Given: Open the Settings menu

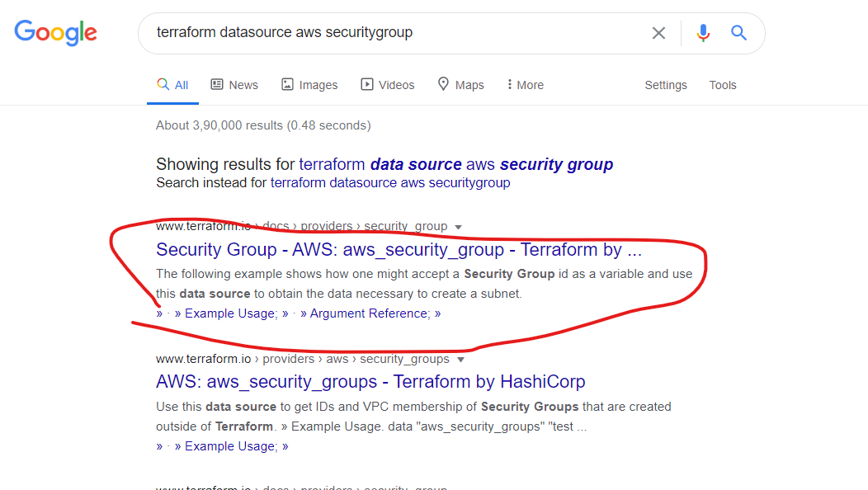Looking at the screenshot, I should click(666, 85).
